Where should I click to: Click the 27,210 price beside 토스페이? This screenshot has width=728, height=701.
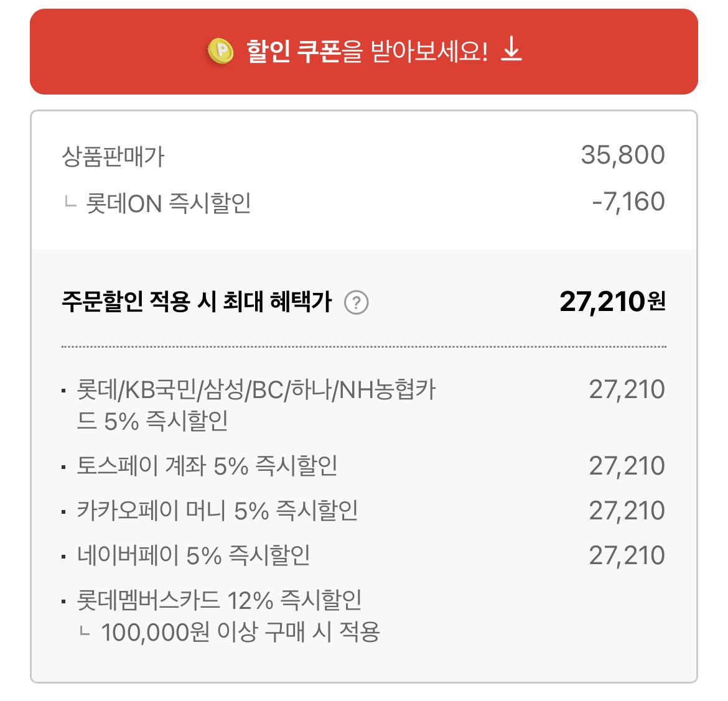627,466
